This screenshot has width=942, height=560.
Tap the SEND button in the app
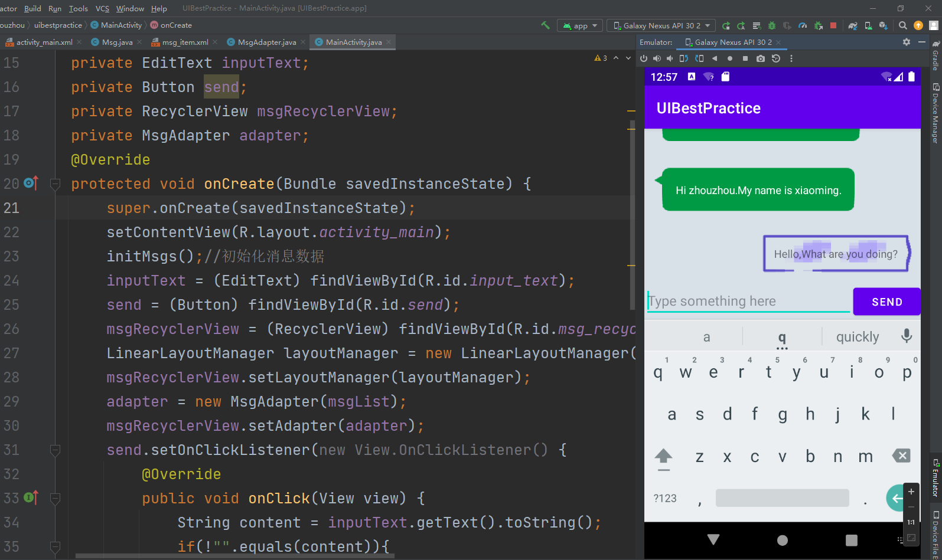pyautogui.click(x=886, y=302)
